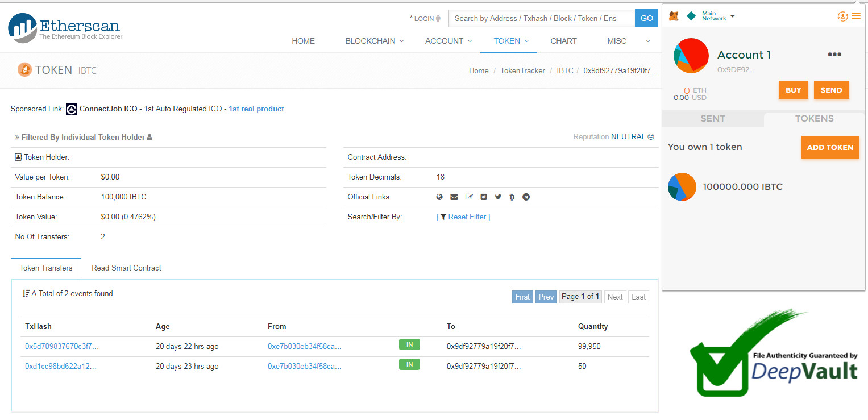
Task: Switch to Read Smart Contract tab
Action: 126,268
